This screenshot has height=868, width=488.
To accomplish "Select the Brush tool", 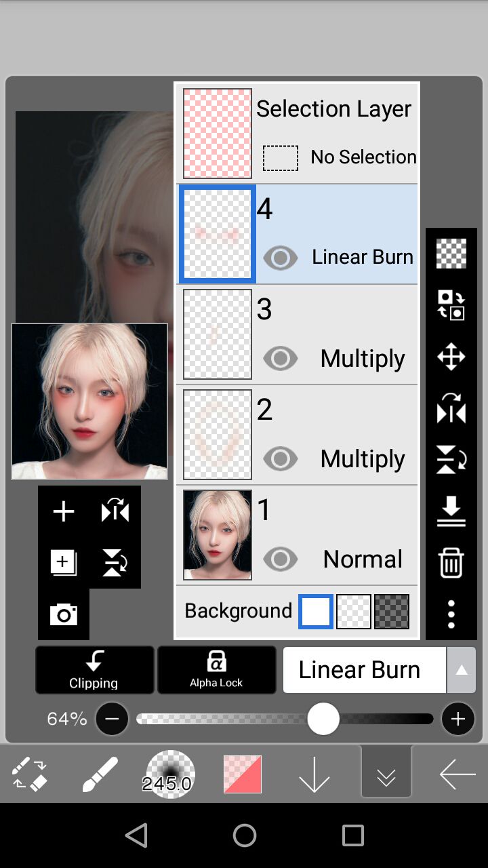I will tap(100, 774).
